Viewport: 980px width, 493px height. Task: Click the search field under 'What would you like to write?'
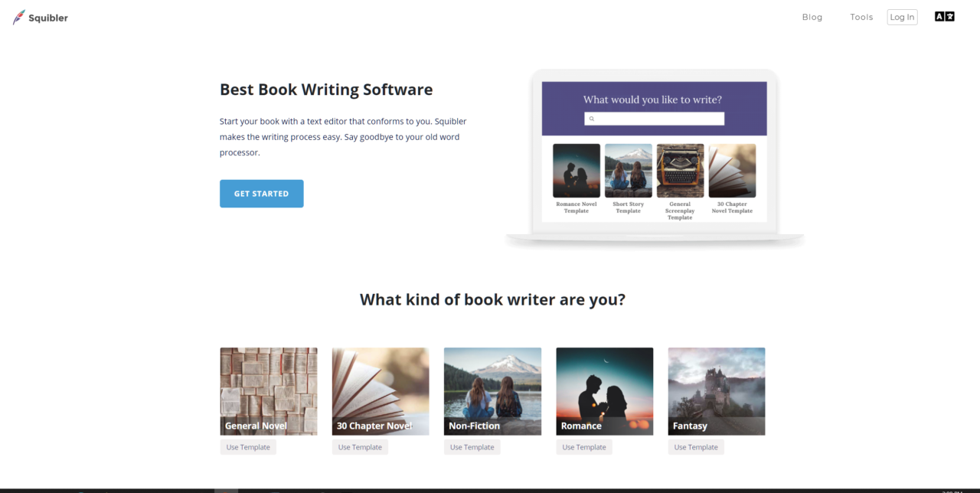[x=654, y=118]
